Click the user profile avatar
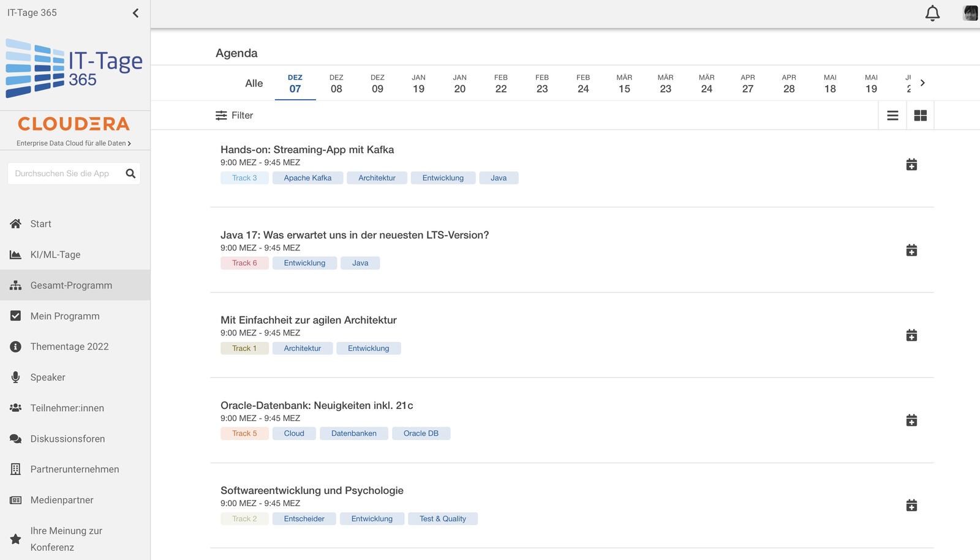This screenshot has height=560, width=980. pos(970,13)
